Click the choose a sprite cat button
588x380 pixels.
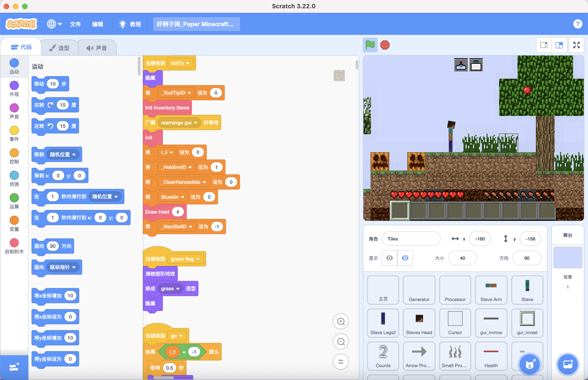529,364
